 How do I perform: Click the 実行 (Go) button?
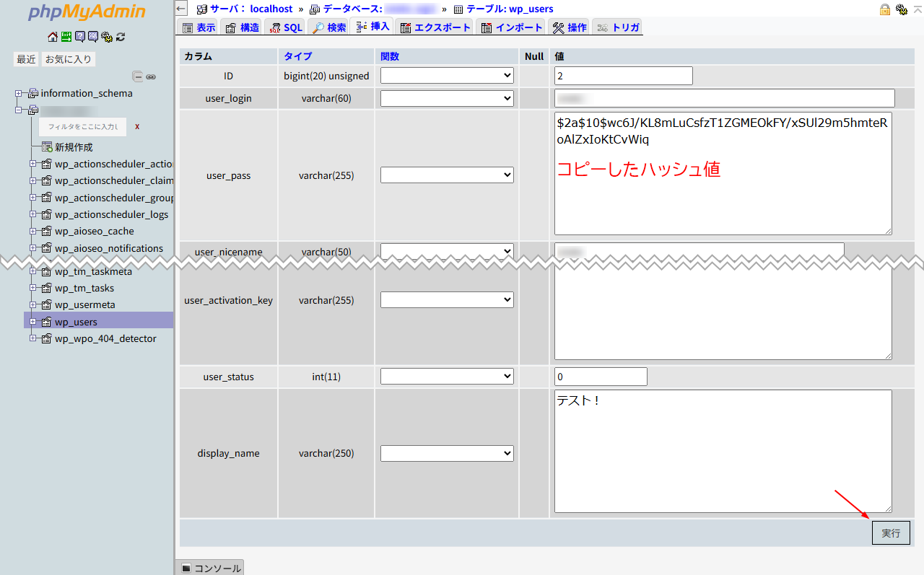tap(891, 532)
